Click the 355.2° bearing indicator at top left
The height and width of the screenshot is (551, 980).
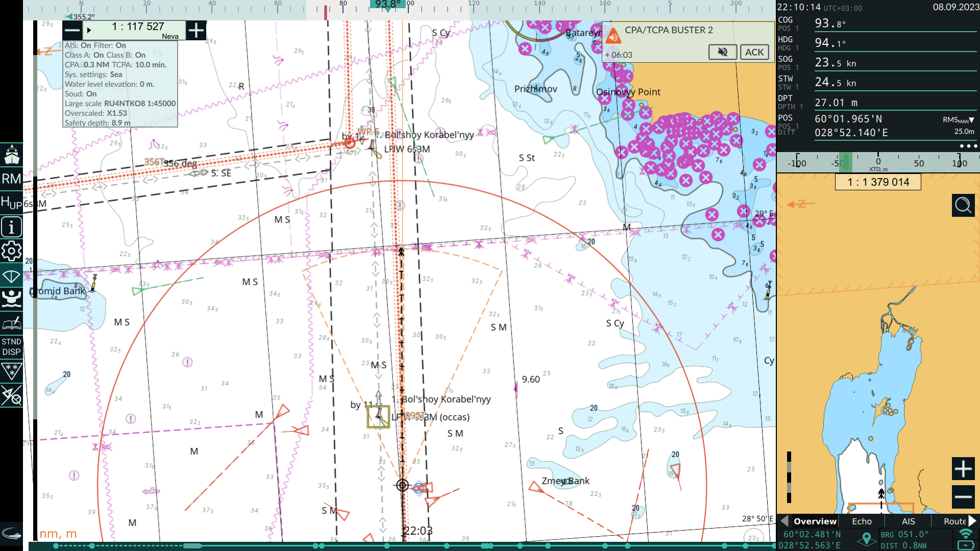click(80, 17)
